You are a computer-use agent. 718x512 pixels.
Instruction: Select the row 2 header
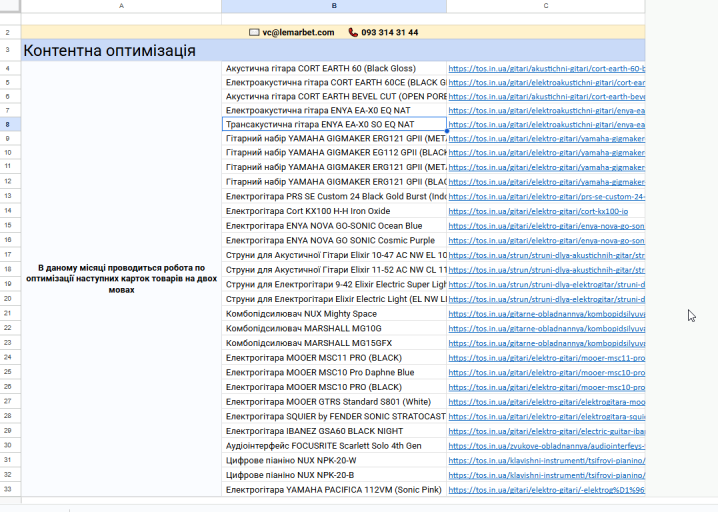[x=11, y=33]
